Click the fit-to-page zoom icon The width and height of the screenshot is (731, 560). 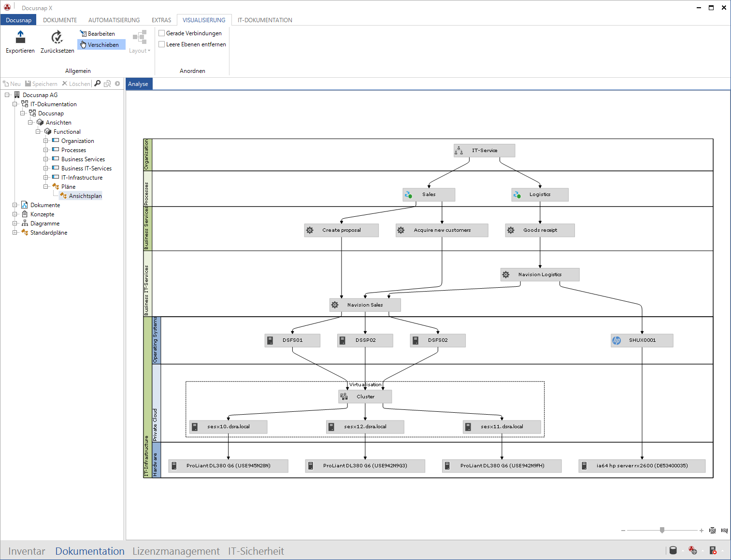coord(712,531)
